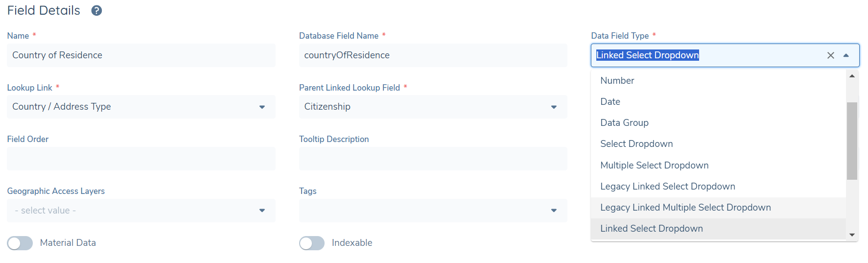The width and height of the screenshot is (868, 263).
Task: Focus the Tooltip Description field
Action: click(x=433, y=159)
